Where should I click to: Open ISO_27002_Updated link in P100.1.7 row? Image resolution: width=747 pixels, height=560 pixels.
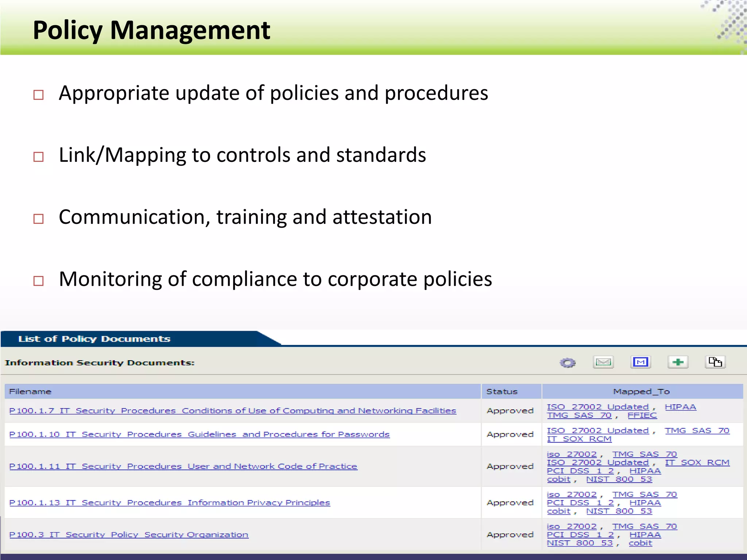(x=598, y=407)
